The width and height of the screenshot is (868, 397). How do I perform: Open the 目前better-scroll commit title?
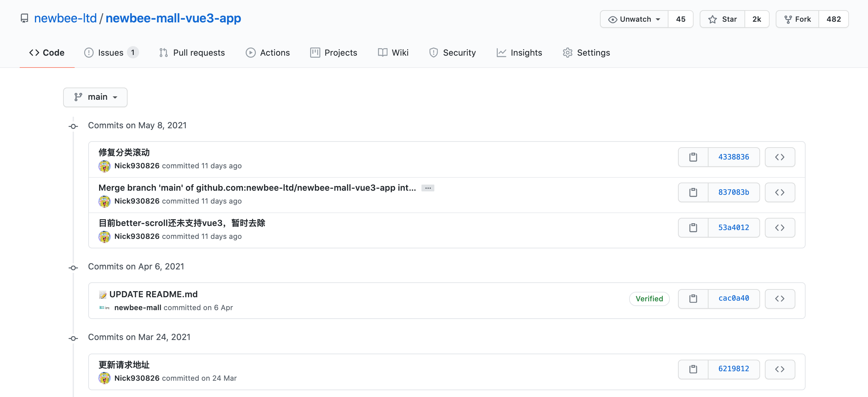[x=182, y=223]
